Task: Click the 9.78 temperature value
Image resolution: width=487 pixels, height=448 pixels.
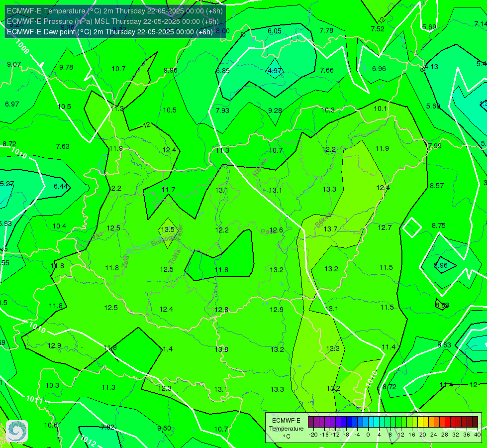Action: coord(66,67)
